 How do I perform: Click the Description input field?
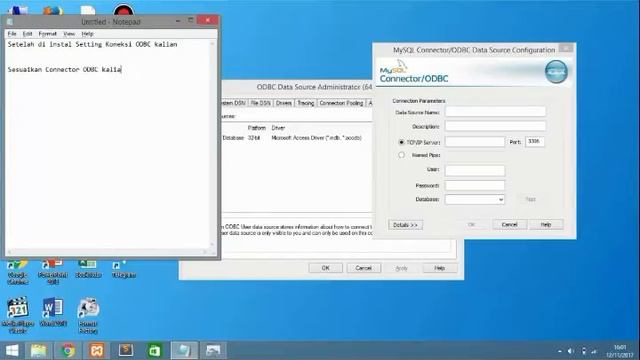(x=495, y=126)
